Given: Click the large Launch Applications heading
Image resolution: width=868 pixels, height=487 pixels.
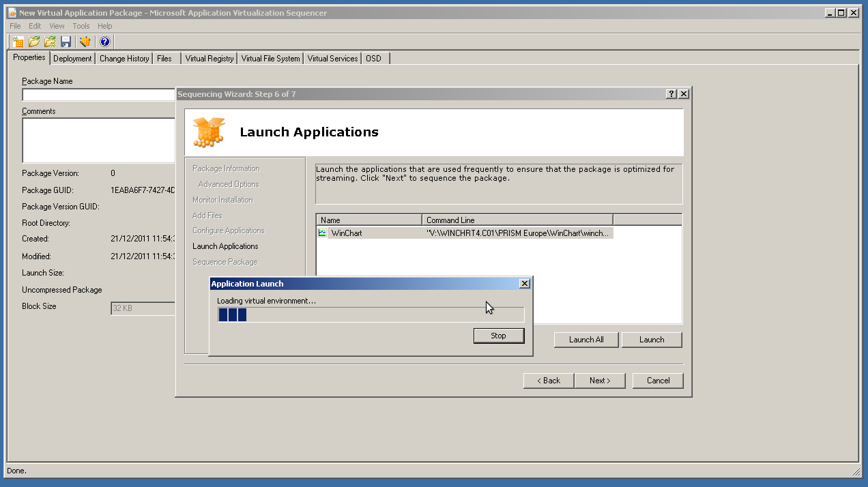Looking at the screenshot, I should click(309, 132).
